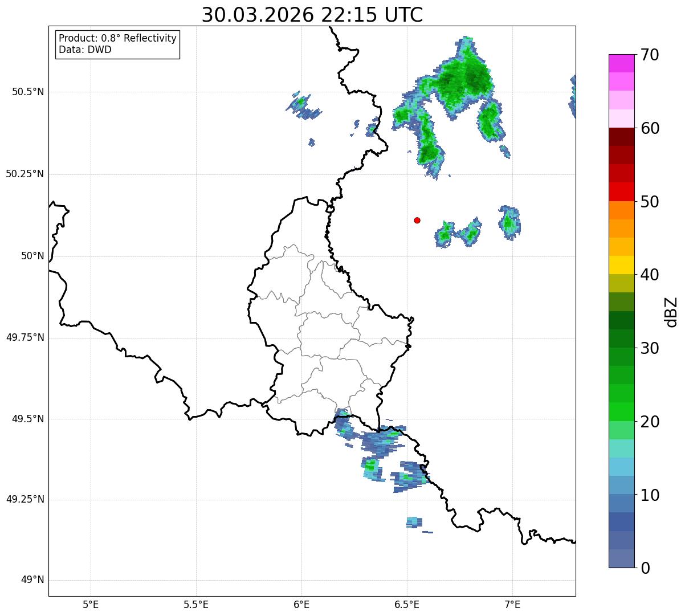Click the 6°E longitude label
Viewport: 685px width, 616px height.
[x=301, y=604]
